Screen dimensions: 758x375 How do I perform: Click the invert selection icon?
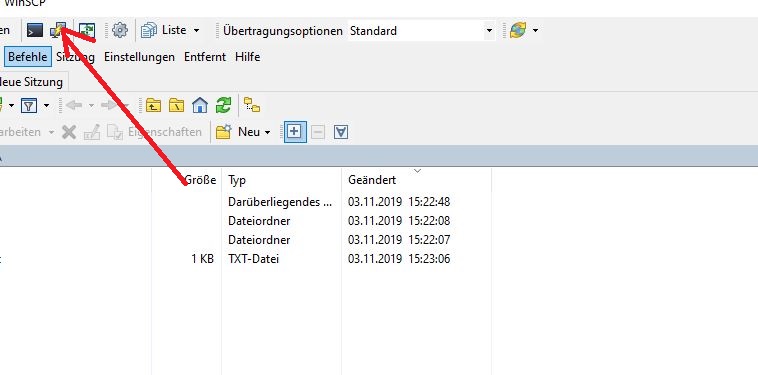341,132
